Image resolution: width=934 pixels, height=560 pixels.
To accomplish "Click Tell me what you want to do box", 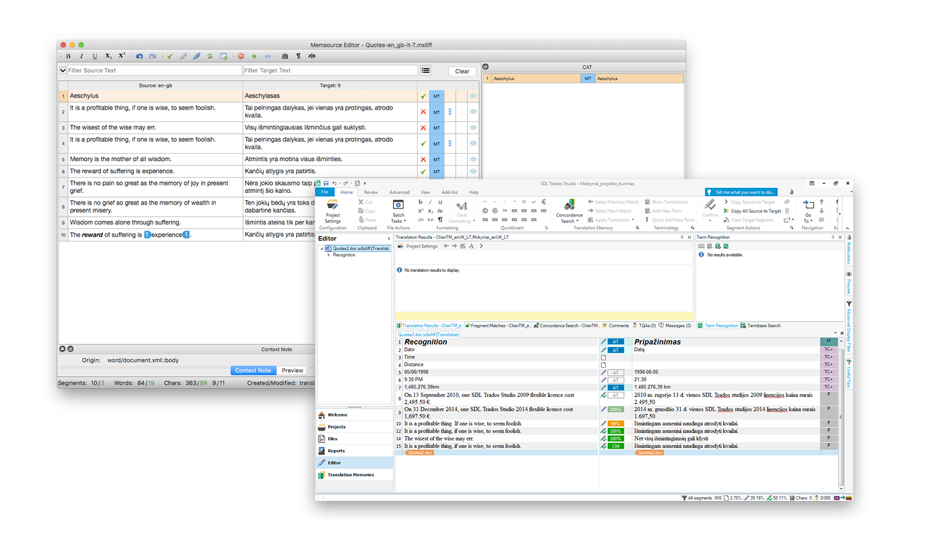I will pos(741,192).
